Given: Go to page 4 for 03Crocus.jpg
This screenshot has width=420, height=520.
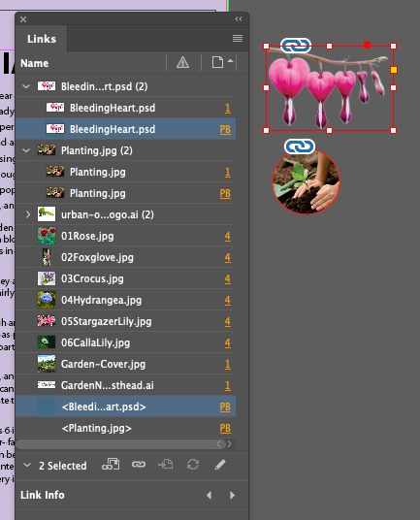Looking at the screenshot, I should [228, 278].
